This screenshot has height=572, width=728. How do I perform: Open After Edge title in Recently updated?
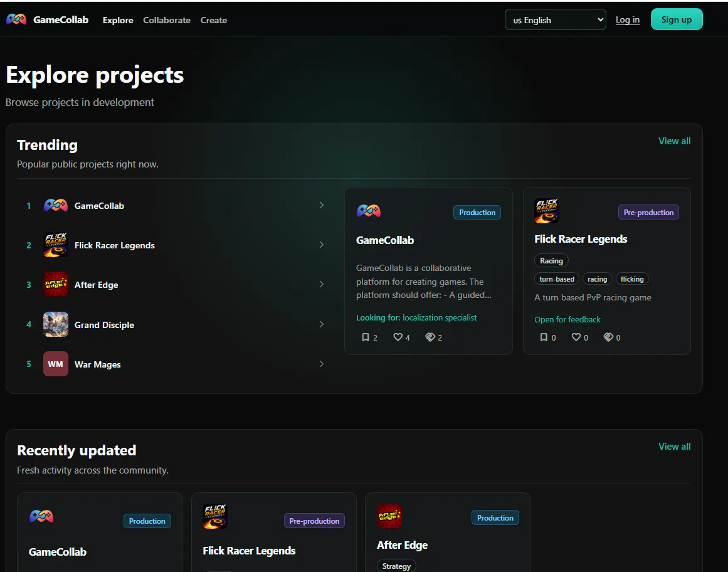pyautogui.click(x=402, y=545)
